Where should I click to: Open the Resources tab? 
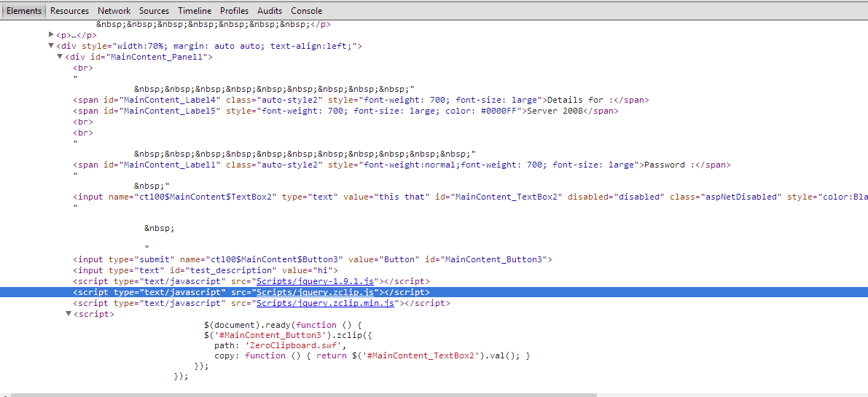coord(69,10)
